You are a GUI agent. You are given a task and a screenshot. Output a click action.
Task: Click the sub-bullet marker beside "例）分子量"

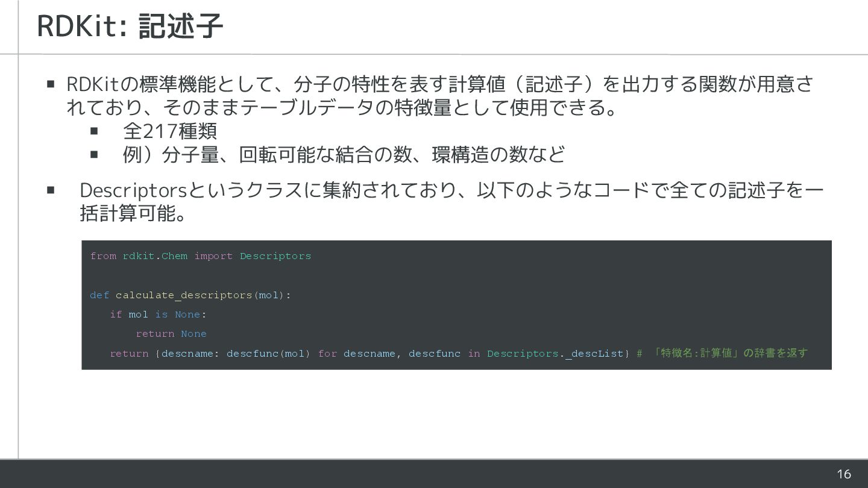(94, 154)
